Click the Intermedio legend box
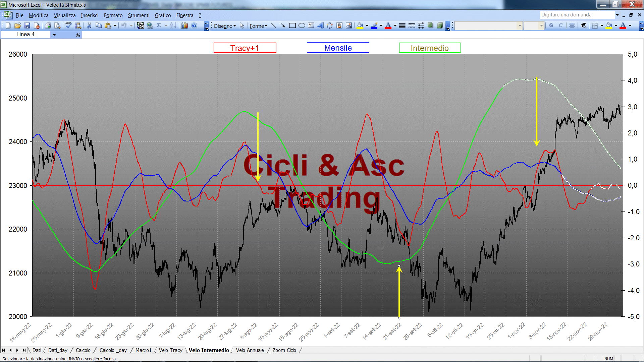The image size is (644, 362). (430, 48)
